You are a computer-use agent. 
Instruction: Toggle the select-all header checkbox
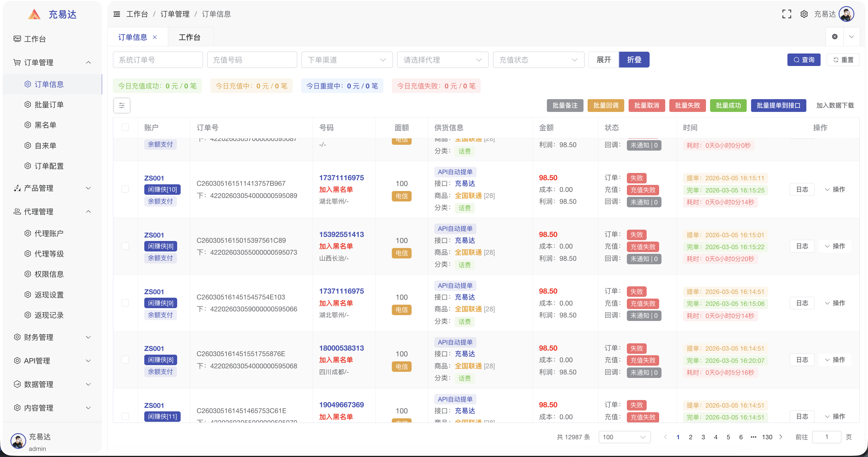click(125, 127)
